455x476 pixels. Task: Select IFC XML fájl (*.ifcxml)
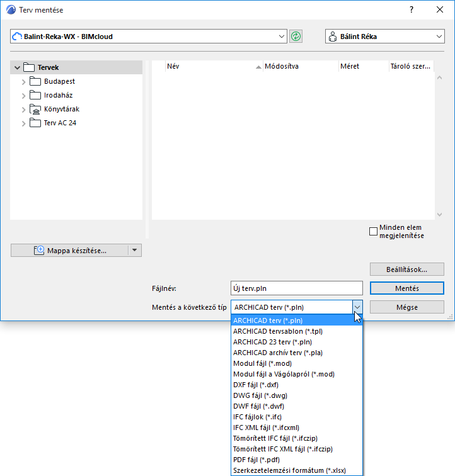coord(297,428)
